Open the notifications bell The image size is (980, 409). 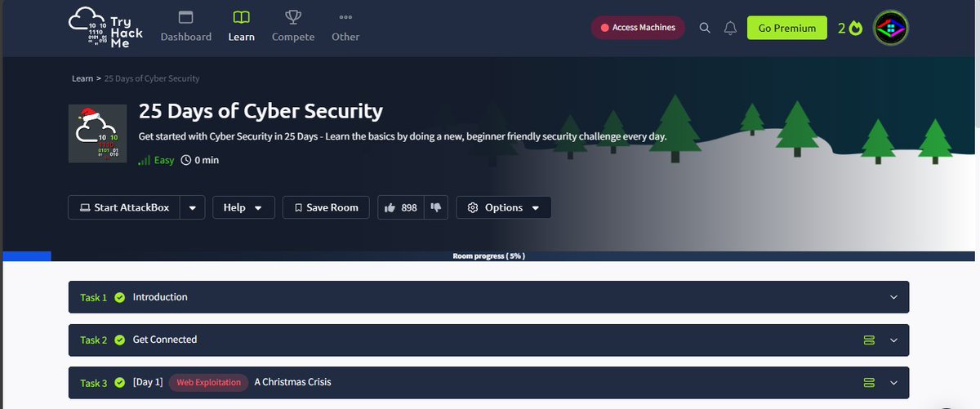pyautogui.click(x=730, y=28)
